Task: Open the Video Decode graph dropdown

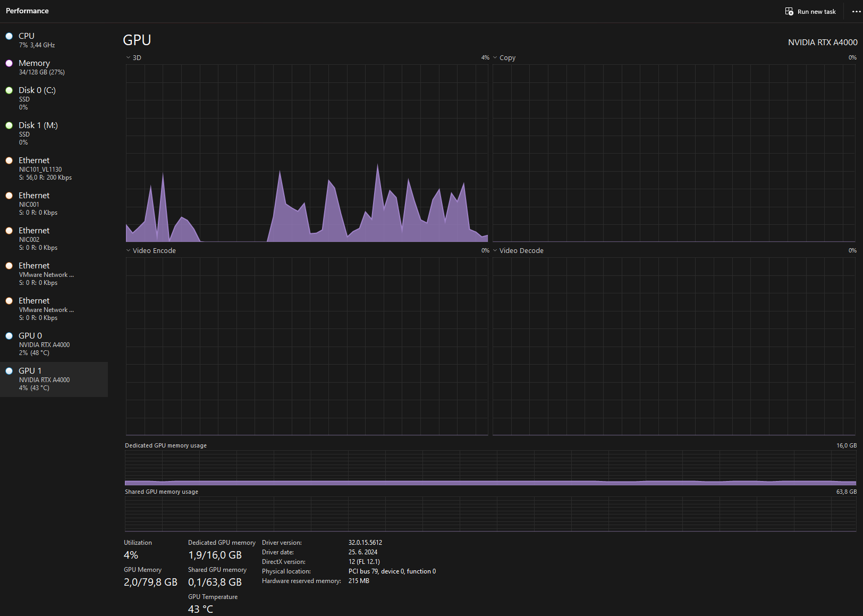Action: tap(495, 250)
